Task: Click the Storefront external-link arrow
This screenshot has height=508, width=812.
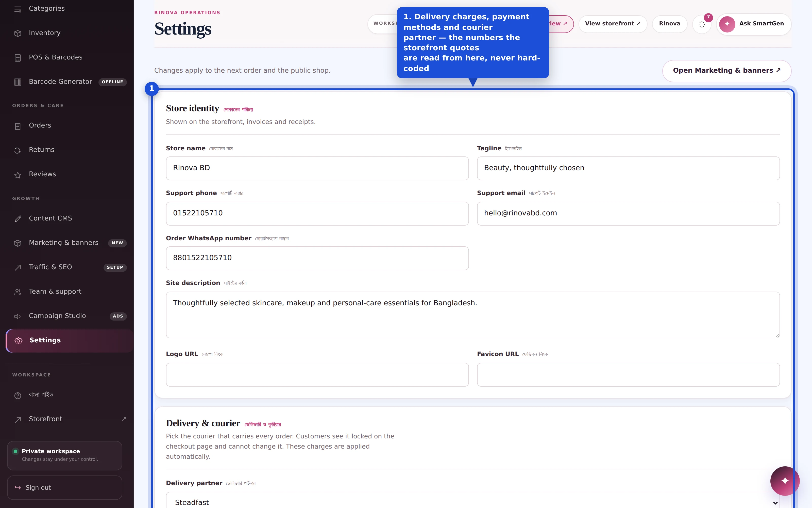Action: 124,419
